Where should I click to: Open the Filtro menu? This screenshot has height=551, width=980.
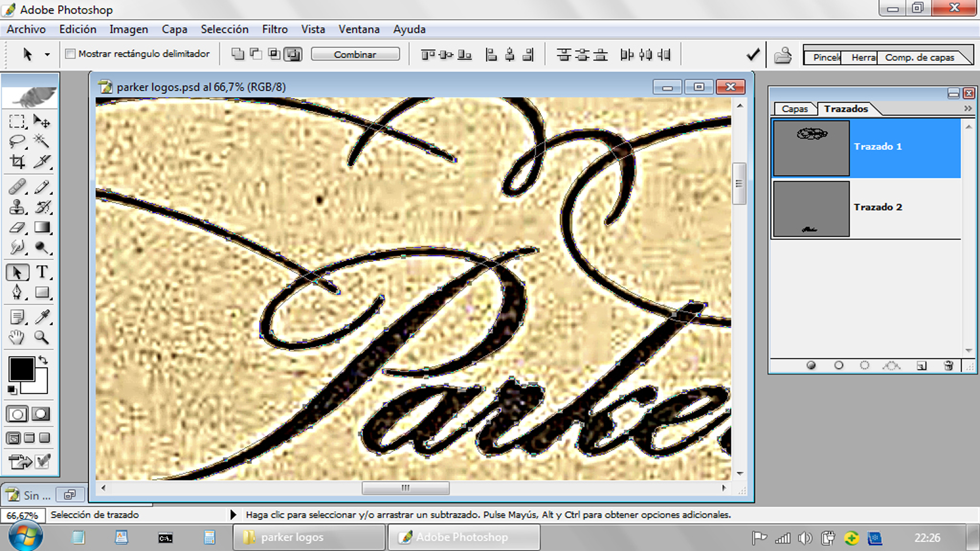coord(275,29)
